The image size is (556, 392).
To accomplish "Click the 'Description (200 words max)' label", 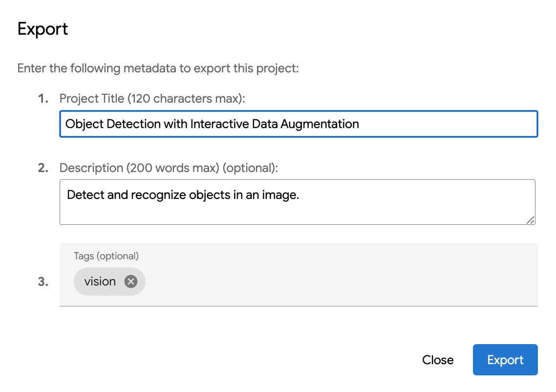I will 169,168.
